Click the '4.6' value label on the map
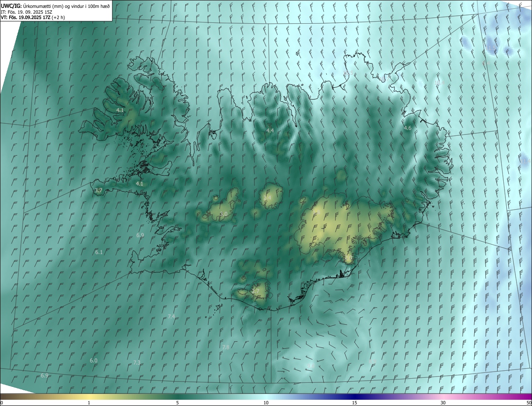The width and height of the screenshot is (532, 406). [407, 128]
